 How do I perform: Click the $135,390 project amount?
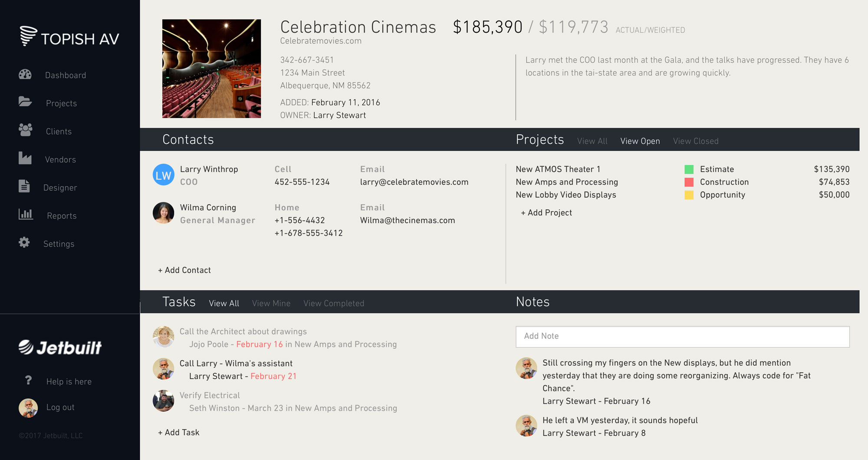point(832,169)
